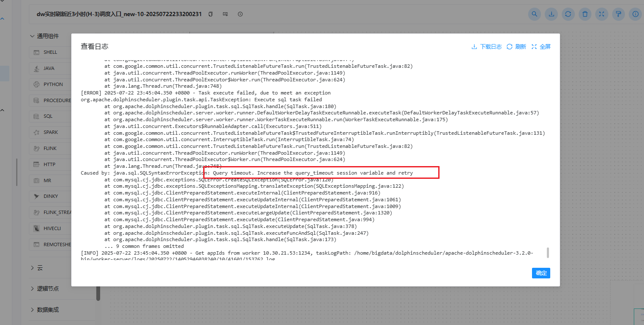Click the 'Executors$RunnableAdapter.call' stack line

[213, 126]
